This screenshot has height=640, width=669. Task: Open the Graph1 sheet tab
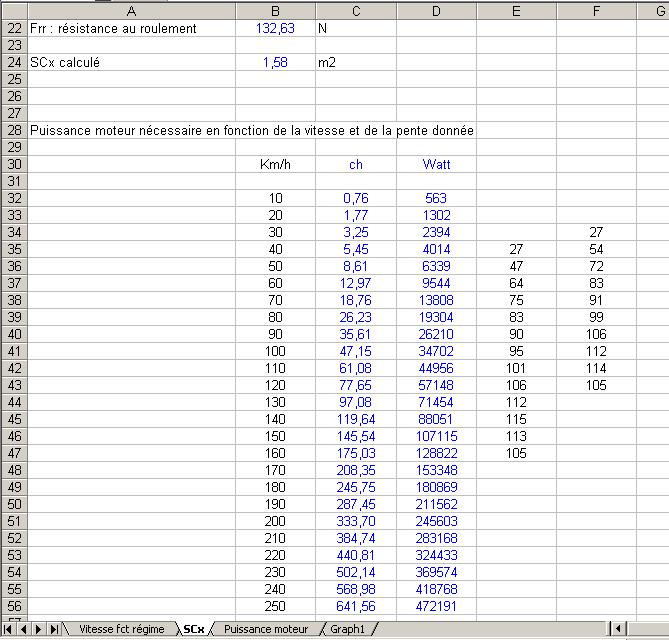[347, 630]
